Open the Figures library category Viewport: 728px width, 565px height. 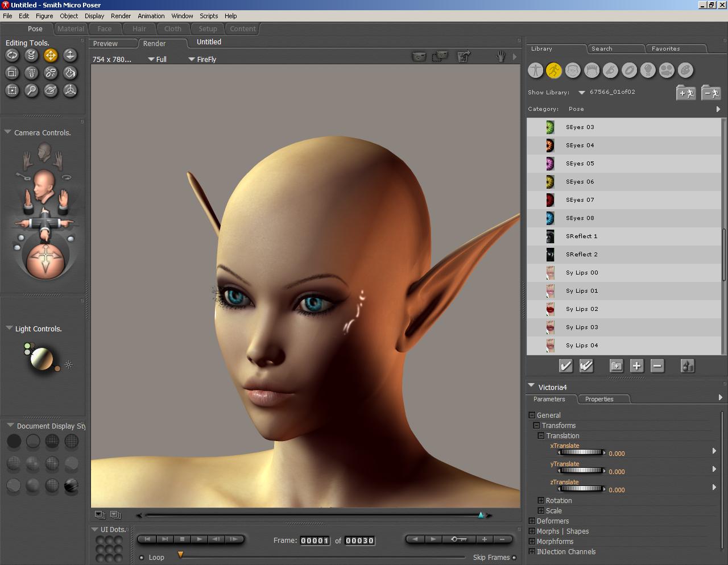pos(535,70)
